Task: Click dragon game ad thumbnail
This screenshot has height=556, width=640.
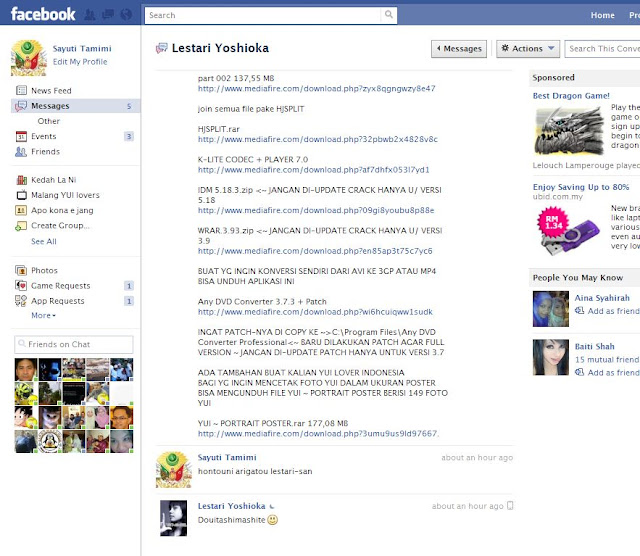Action: [x=569, y=131]
